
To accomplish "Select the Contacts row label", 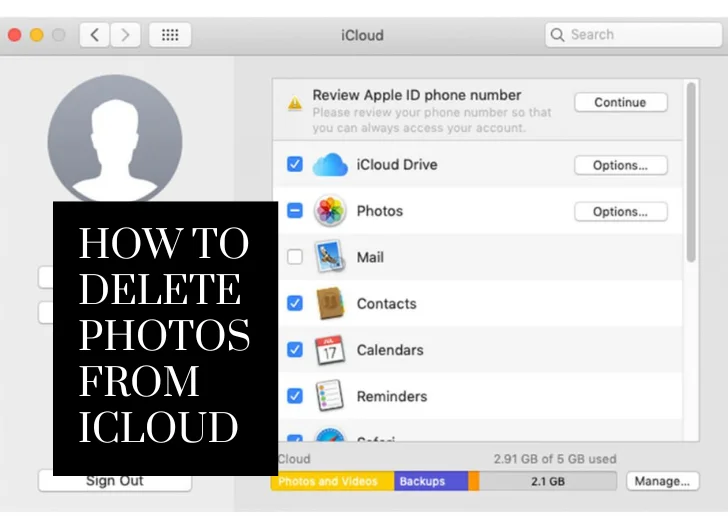I will (386, 303).
